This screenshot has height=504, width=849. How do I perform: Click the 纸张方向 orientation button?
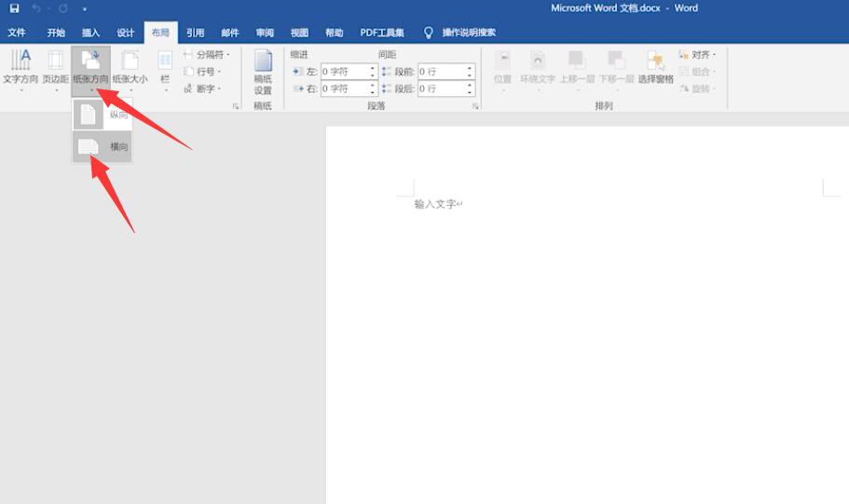pyautogui.click(x=91, y=70)
